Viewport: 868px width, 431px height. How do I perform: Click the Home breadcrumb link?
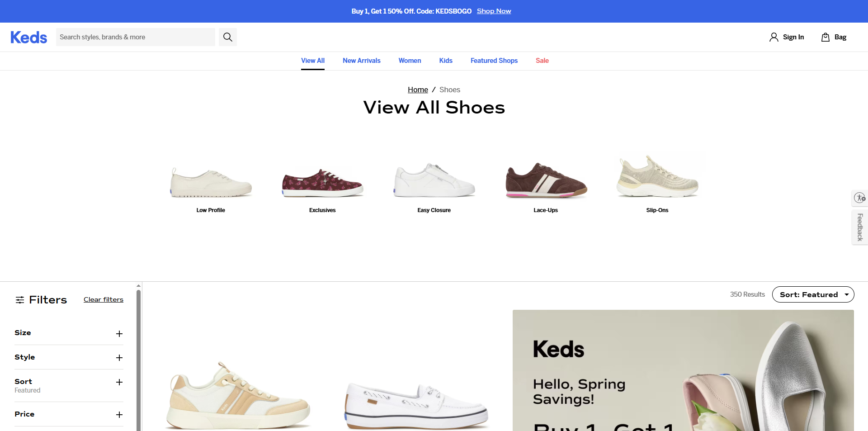click(417, 90)
